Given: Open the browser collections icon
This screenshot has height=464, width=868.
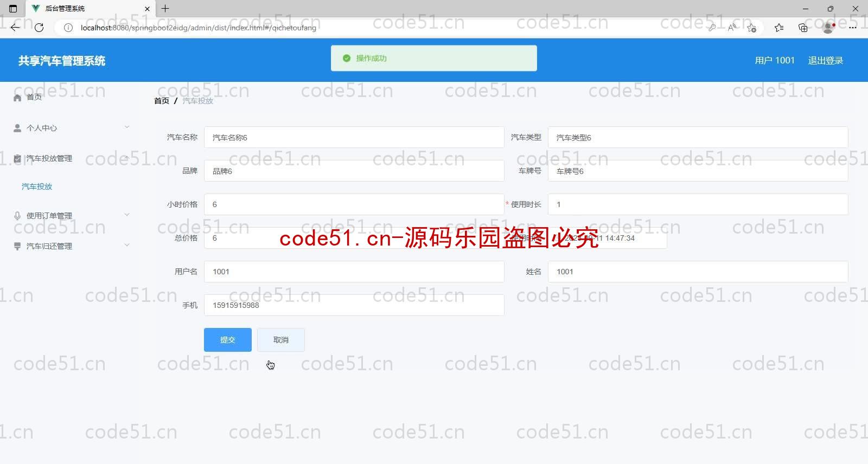Looking at the screenshot, I should (803, 28).
